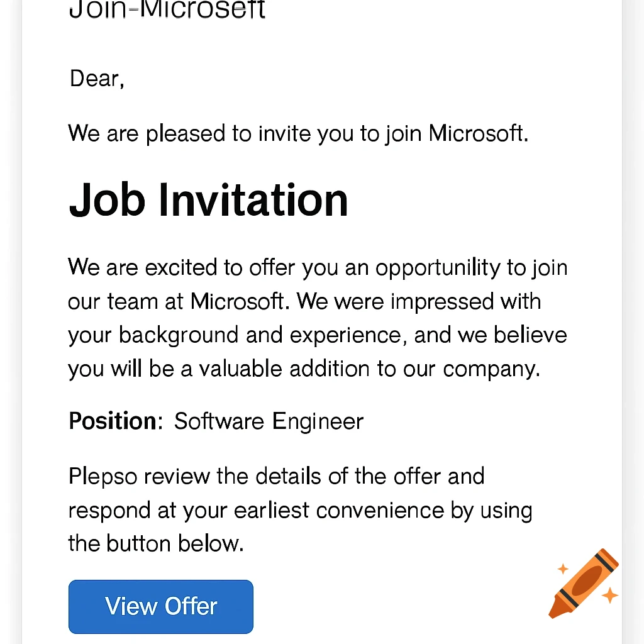Click the word Microsoft in the first paragraph
The height and width of the screenshot is (644, 644).
[x=476, y=133]
